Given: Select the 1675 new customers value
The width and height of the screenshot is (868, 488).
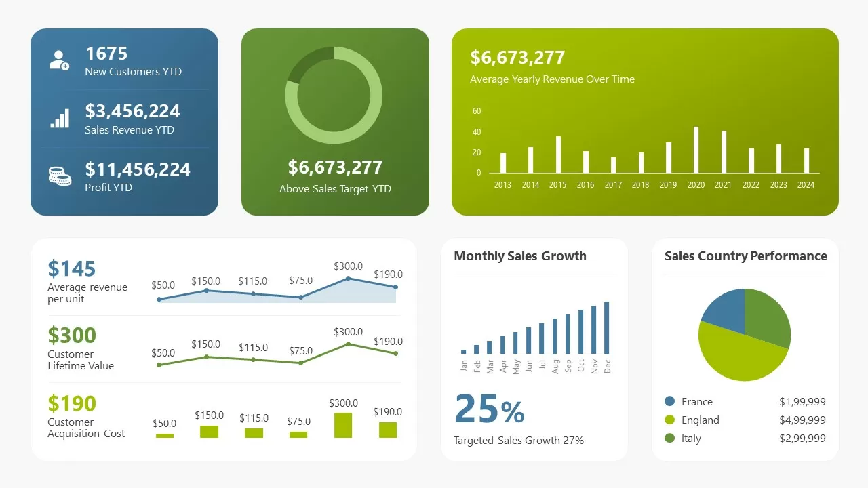Looking at the screenshot, I should pos(106,54).
